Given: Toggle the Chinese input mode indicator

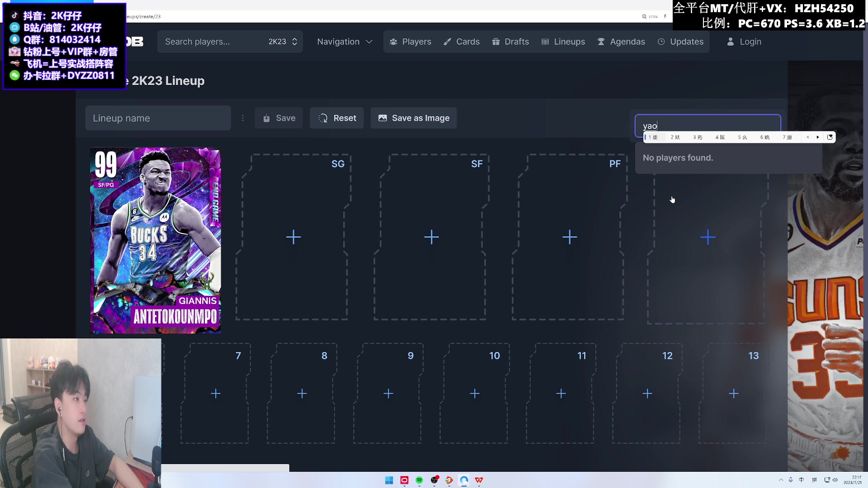Looking at the screenshot, I should click(802, 480).
